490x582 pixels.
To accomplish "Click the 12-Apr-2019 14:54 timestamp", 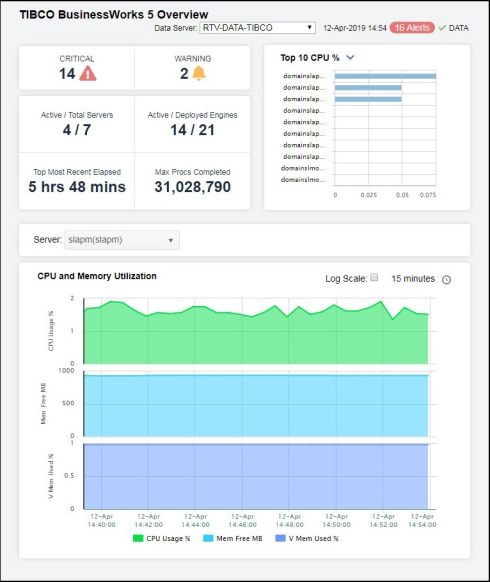I will (355, 28).
